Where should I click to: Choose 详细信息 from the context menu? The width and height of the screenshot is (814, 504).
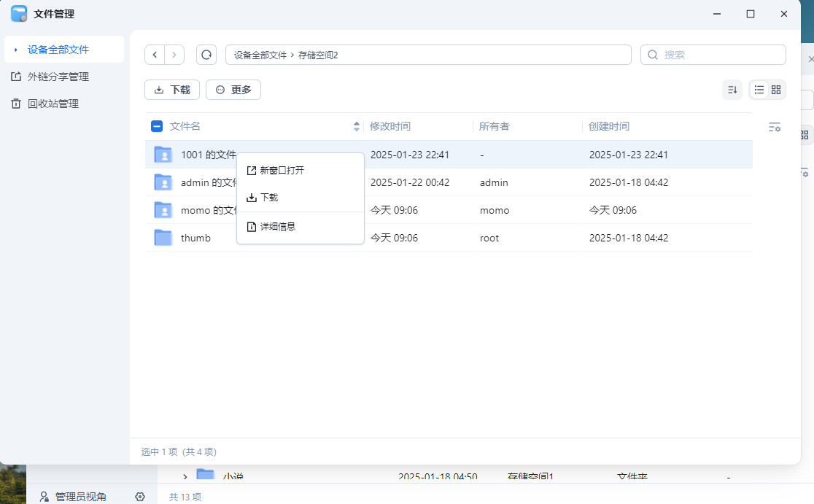300,226
